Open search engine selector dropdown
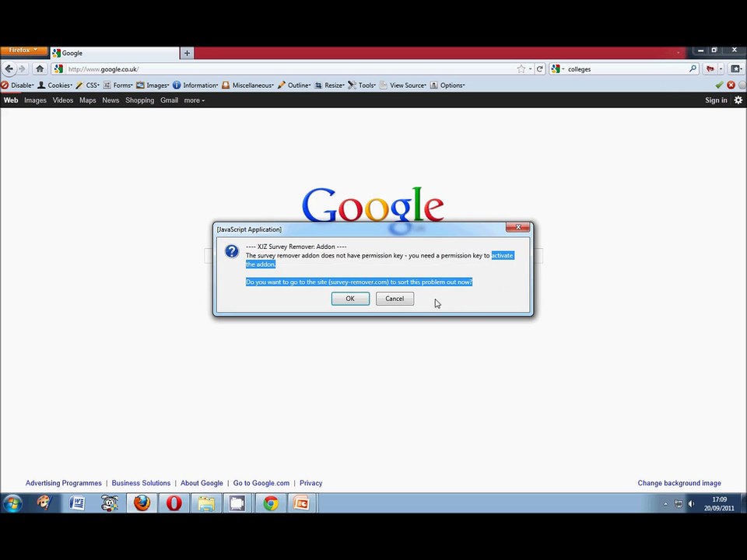This screenshot has height=560, width=747. 557,69
